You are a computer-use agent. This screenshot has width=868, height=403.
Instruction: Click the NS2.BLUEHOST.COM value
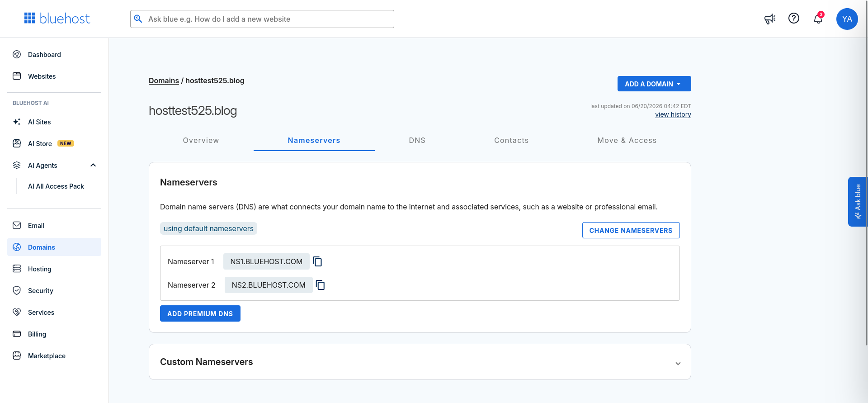[x=269, y=285]
